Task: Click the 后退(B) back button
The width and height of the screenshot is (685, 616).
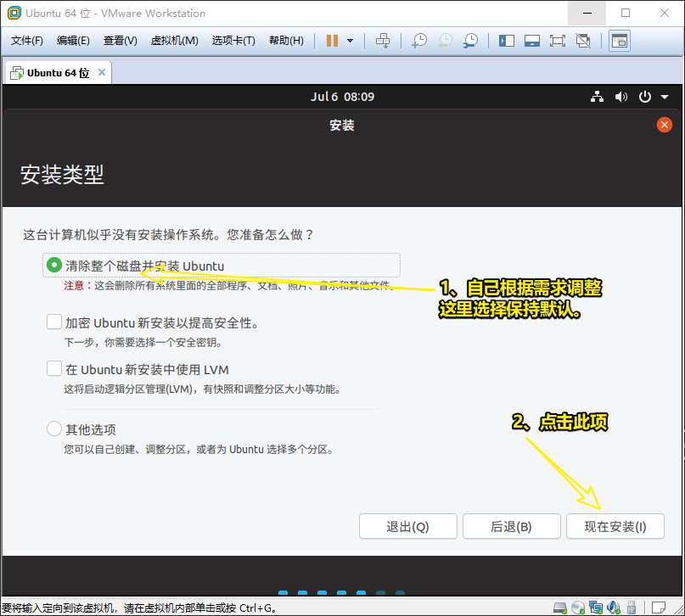Action: pos(511,526)
